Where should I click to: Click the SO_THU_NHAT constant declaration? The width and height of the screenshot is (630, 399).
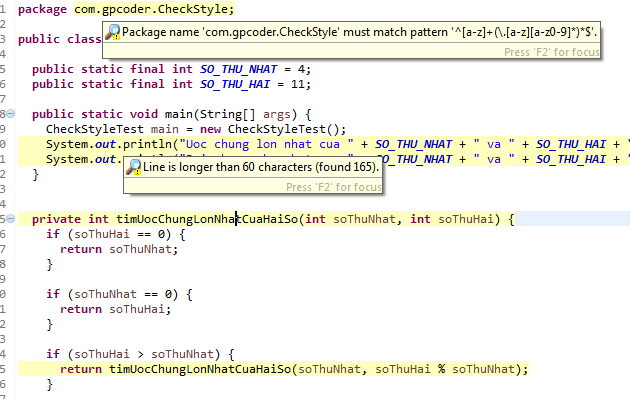(239, 69)
